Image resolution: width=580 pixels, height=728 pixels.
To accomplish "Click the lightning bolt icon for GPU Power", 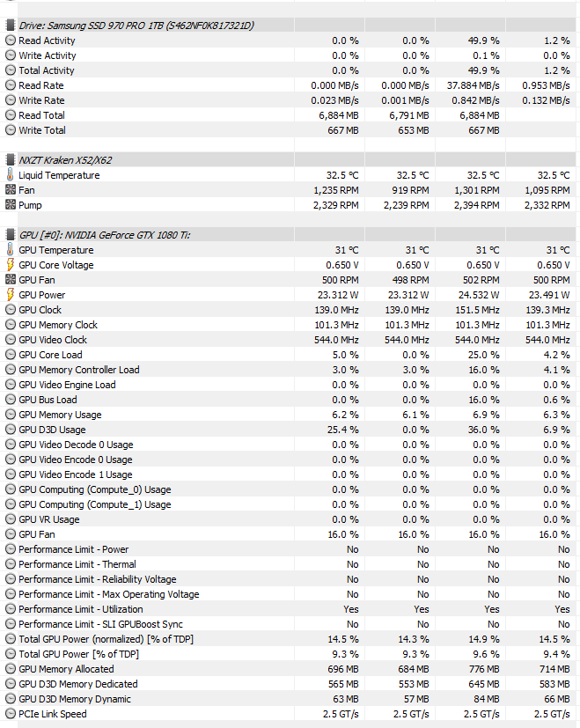I will point(11,294).
